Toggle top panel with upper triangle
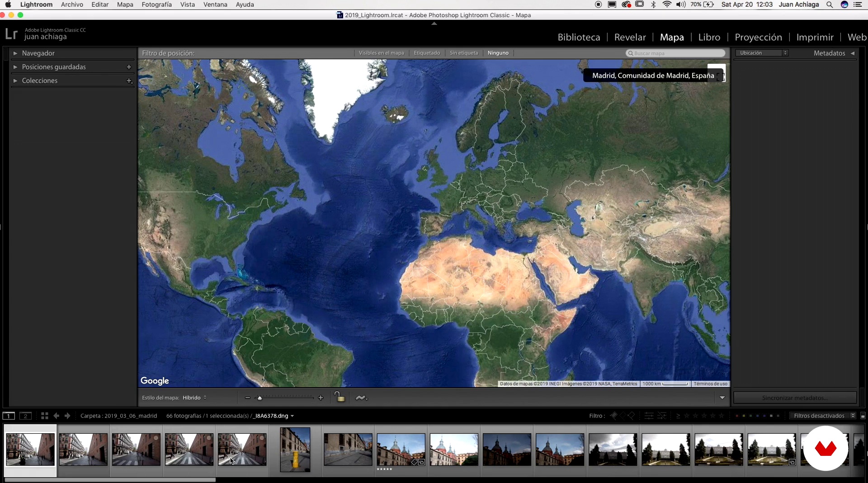This screenshot has height=483, width=868. 434,23
